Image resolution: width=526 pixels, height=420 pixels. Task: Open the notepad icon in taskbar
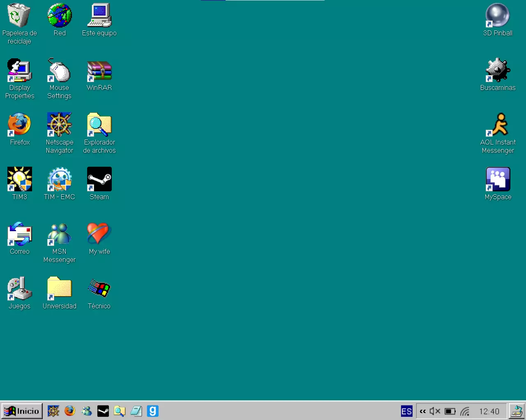tap(136, 411)
